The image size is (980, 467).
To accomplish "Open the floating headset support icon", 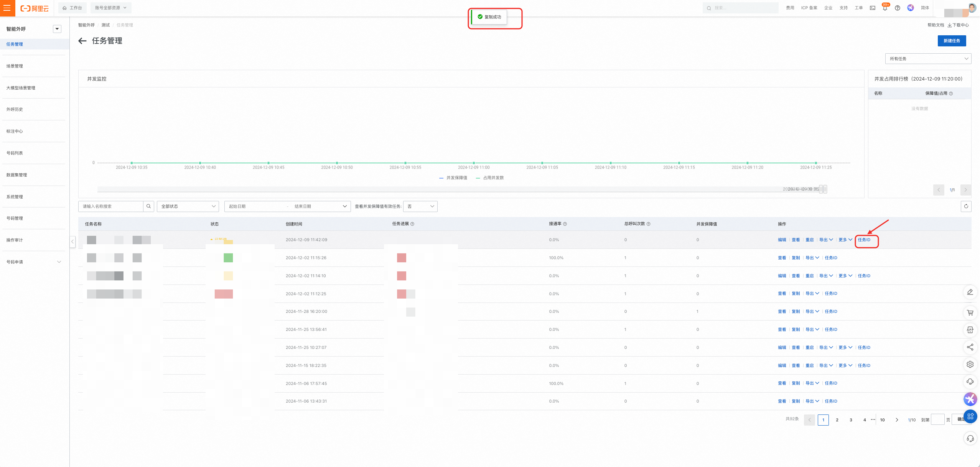I will 970,381.
